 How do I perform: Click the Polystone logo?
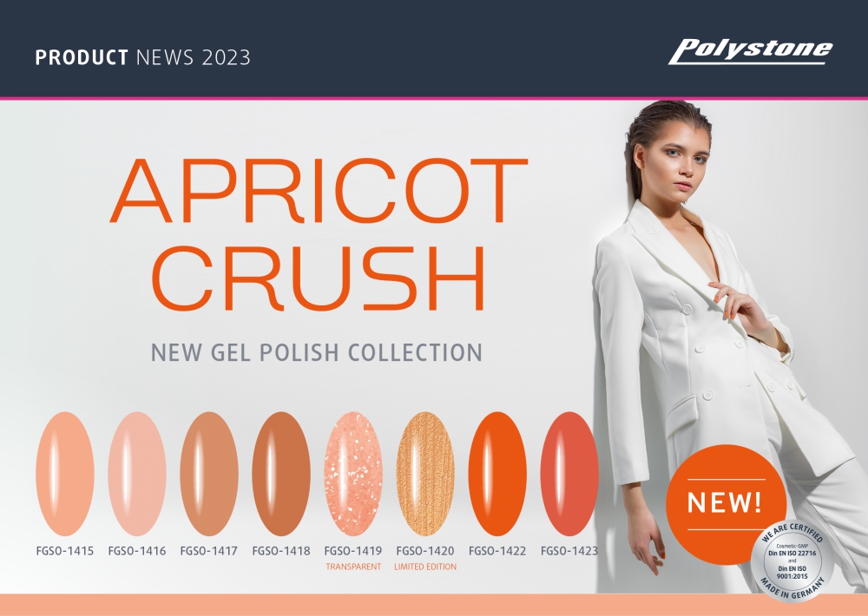[x=750, y=51]
